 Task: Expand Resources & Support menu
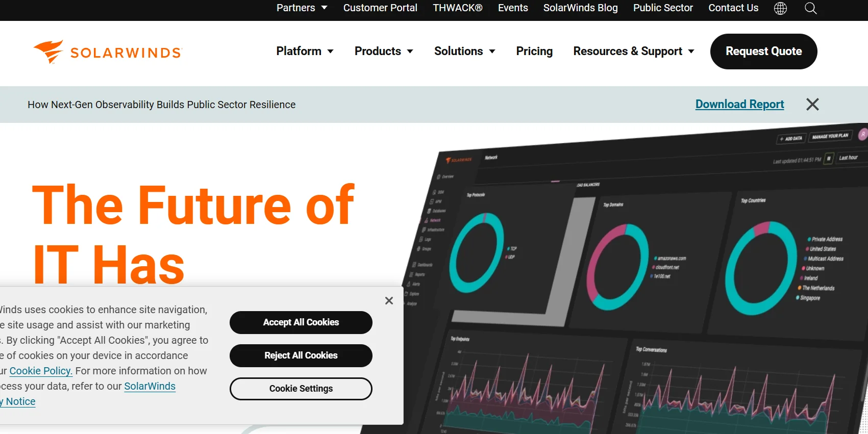click(633, 51)
